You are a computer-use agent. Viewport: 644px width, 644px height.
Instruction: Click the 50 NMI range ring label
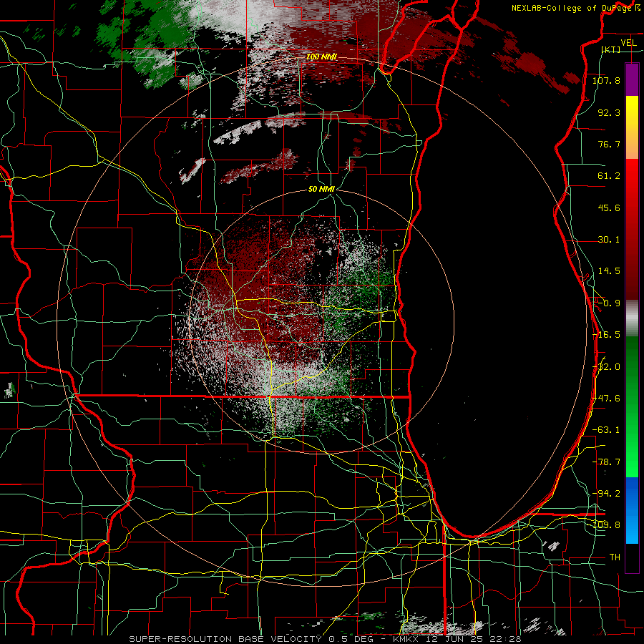tap(321, 189)
